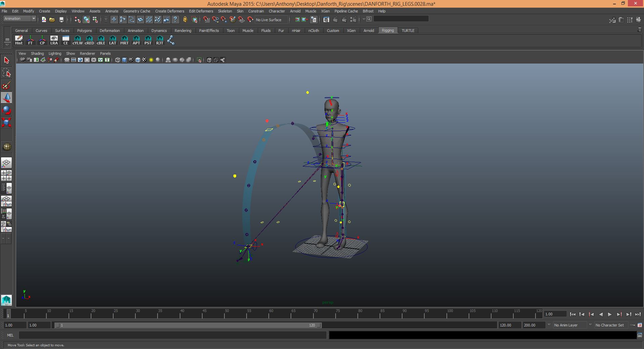Save the scene with floppy disk icon
The width and height of the screenshot is (644, 349).
coord(61,20)
